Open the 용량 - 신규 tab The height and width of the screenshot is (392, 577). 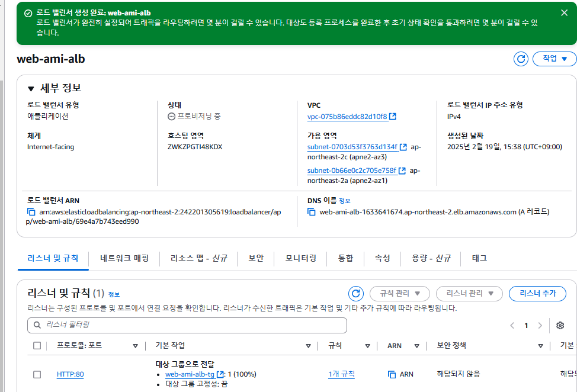[x=431, y=258]
